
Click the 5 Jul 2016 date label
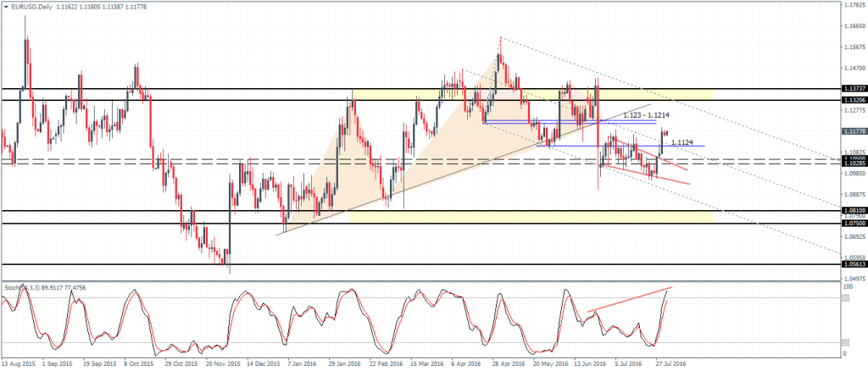[x=629, y=364]
